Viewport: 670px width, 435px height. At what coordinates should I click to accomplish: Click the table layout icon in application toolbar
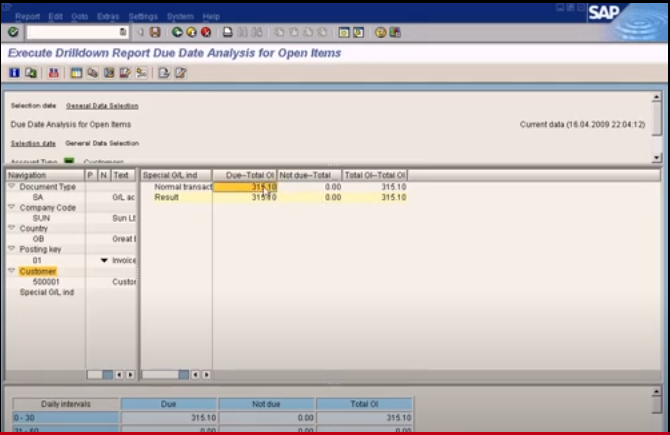(x=76, y=73)
